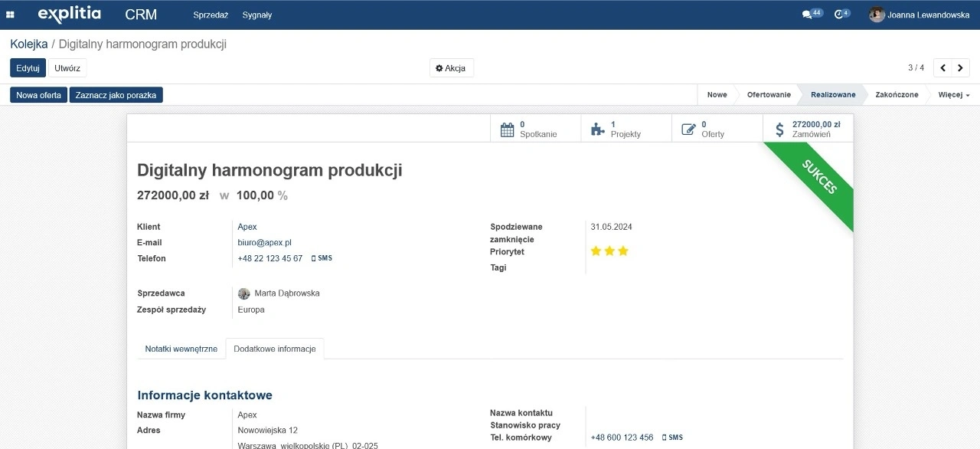Go to previous record arrow
Screen dimensions: 980x449
point(943,67)
